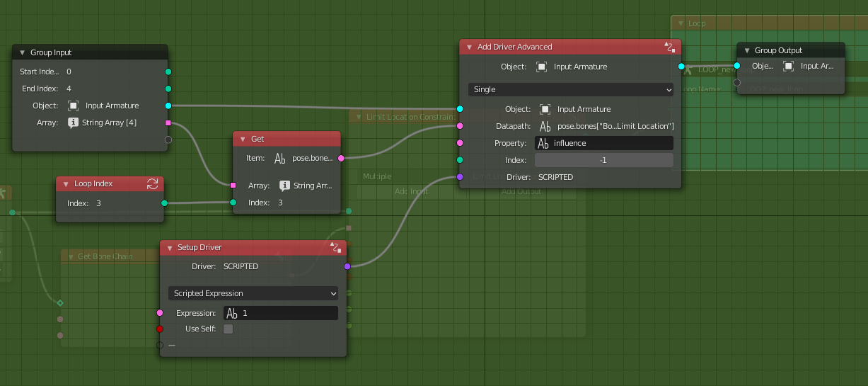Open the Single mode dropdown
The width and height of the screenshot is (868, 386).
coord(570,89)
